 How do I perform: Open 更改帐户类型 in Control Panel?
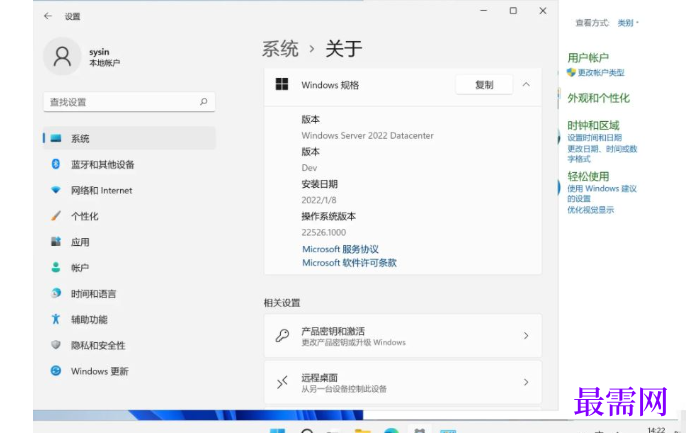click(x=601, y=73)
